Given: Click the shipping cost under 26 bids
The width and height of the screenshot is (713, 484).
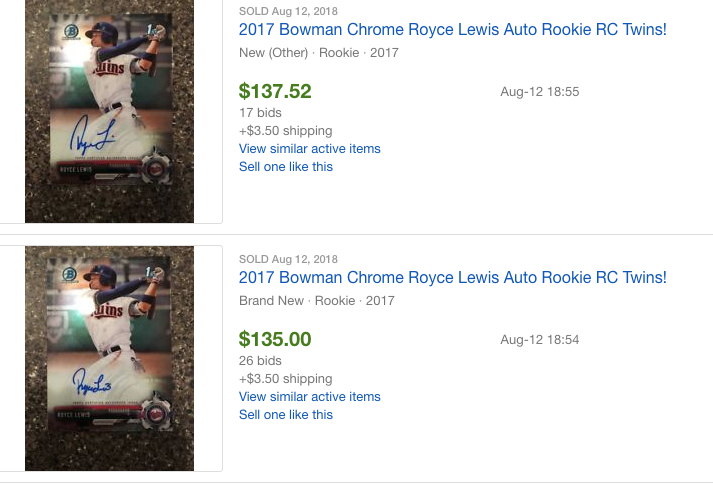Looking at the screenshot, I should (x=285, y=379).
